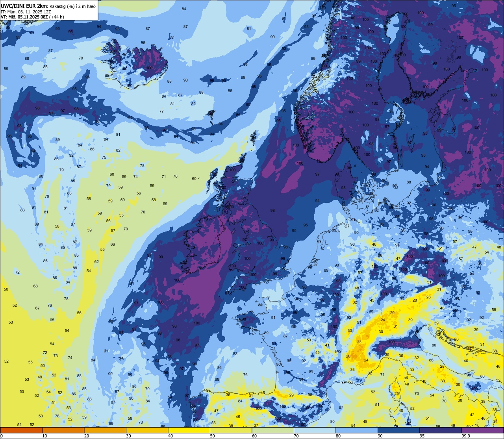Click the 80–90 medium blue legend swatch
Image resolution: width=504 pixels, height=439 pixels.
point(357,430)
